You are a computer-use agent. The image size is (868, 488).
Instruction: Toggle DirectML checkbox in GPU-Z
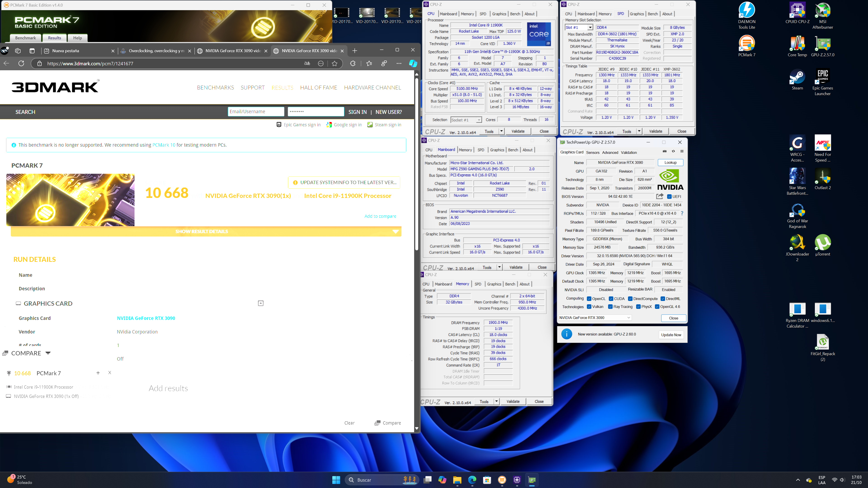[x=663, y=299]
